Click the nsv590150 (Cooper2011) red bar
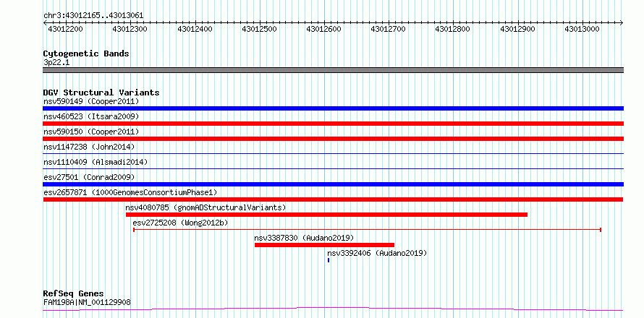This screenshot has width=644, height=318. click(x=333, y=139)
